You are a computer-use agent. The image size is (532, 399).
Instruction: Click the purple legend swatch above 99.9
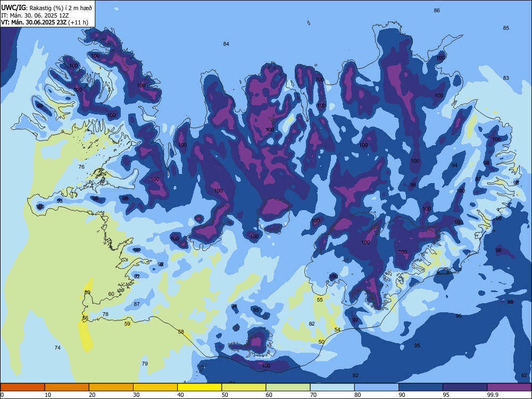(509, 387)
